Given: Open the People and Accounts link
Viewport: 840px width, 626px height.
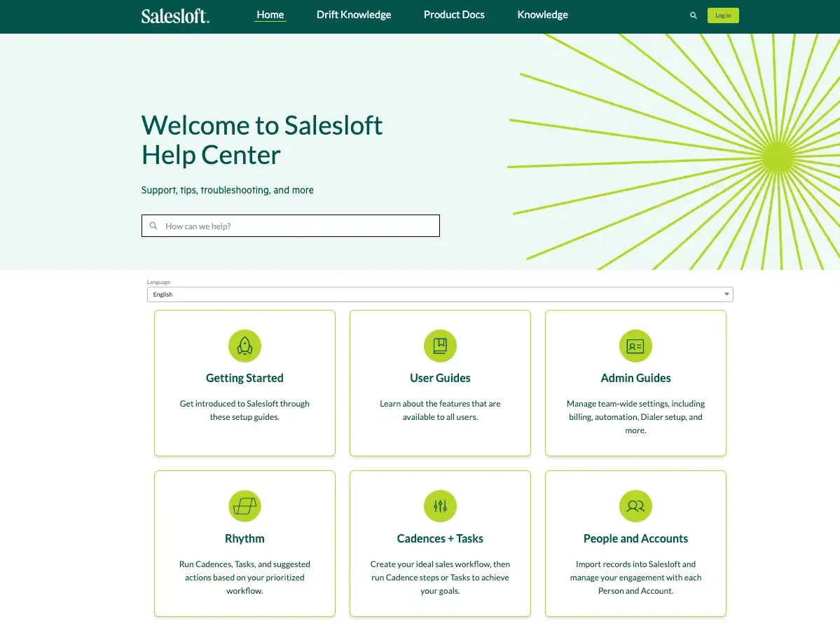Looking at the screenshot, I should click(x=635, y=538).
